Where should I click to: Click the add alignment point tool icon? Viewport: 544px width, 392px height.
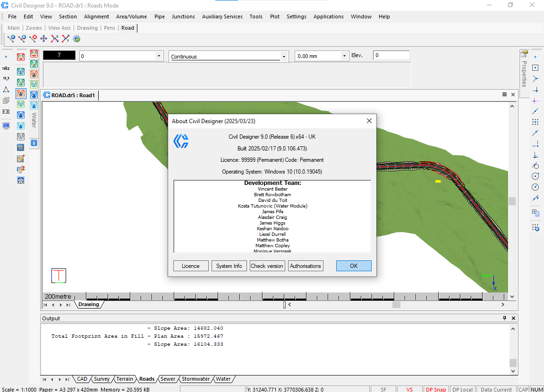(22, 39)
